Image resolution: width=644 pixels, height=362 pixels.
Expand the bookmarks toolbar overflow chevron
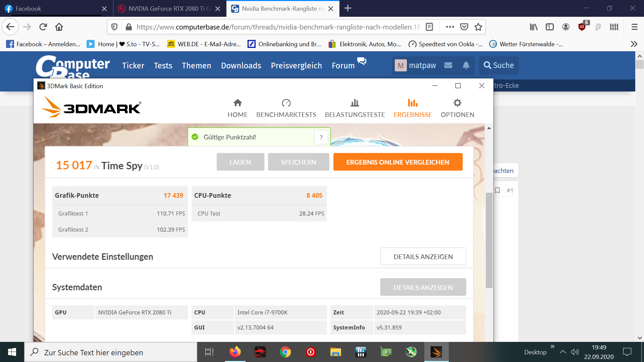[x=634, y=44]
